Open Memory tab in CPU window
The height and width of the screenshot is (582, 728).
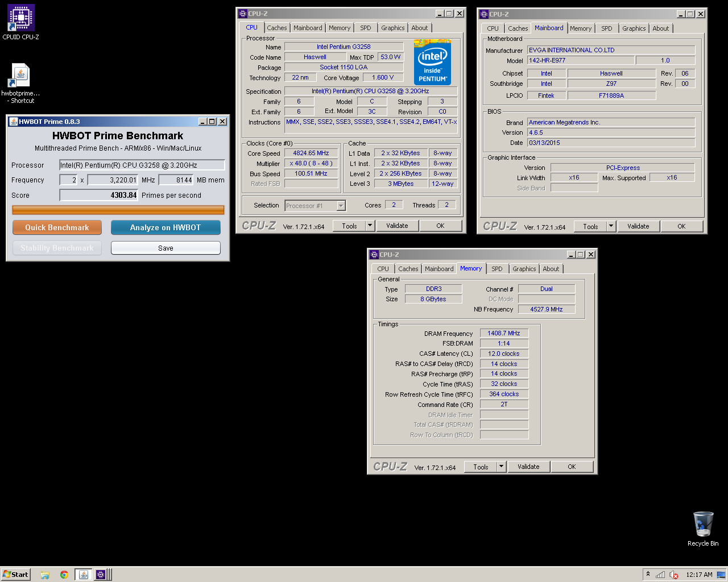tap(340, 28)
